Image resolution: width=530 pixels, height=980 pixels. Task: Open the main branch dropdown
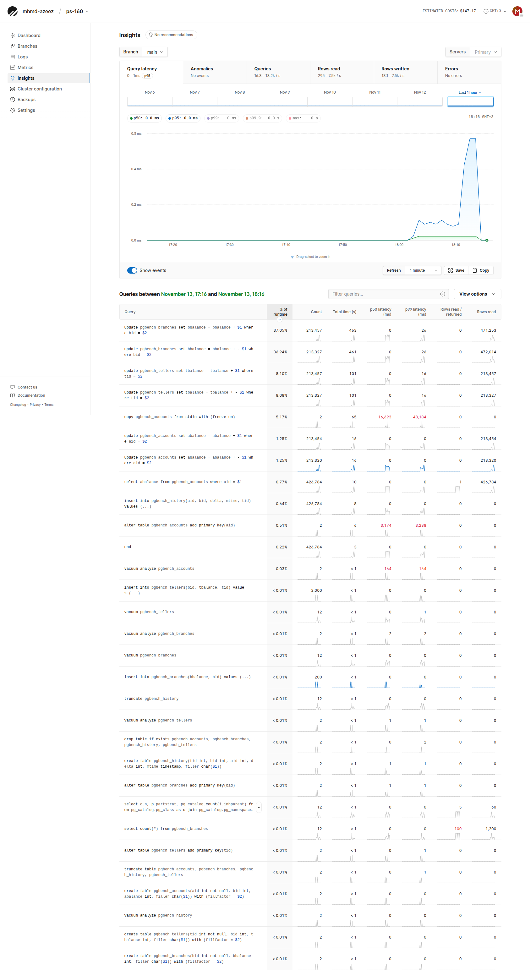coord(155,52)
